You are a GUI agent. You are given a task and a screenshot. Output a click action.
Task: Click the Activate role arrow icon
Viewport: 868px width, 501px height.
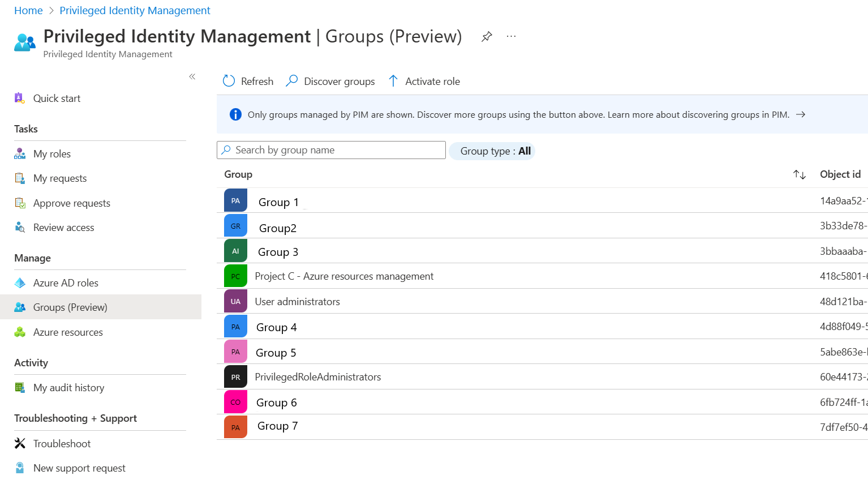[x=393, y=81]
